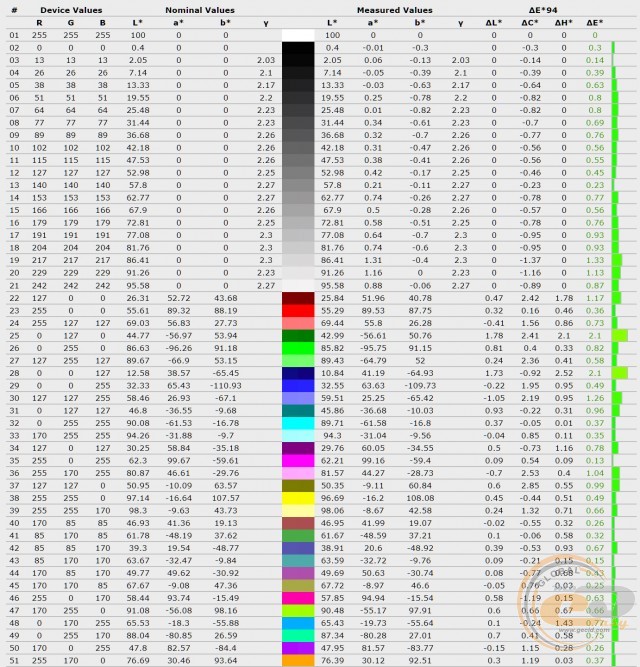Select the Measured Values column group header
This screenshot has width=640, height=667.
395,10
